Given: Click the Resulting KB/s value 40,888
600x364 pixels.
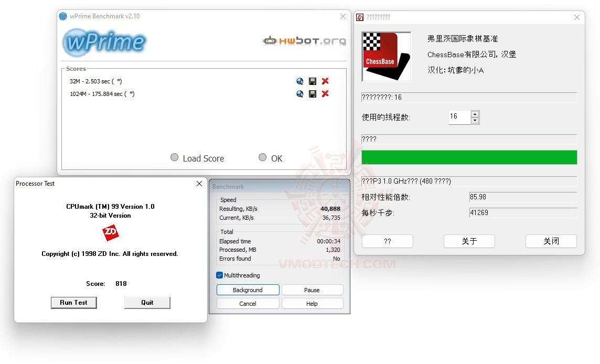Looking at the screenshot, I should tap(330, 209).
